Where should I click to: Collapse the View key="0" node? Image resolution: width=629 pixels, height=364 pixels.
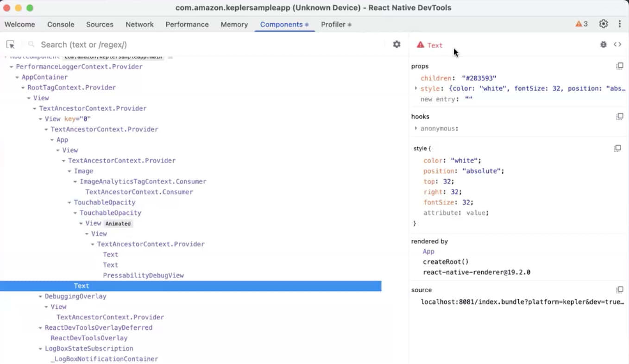click(x=41, y=119)
